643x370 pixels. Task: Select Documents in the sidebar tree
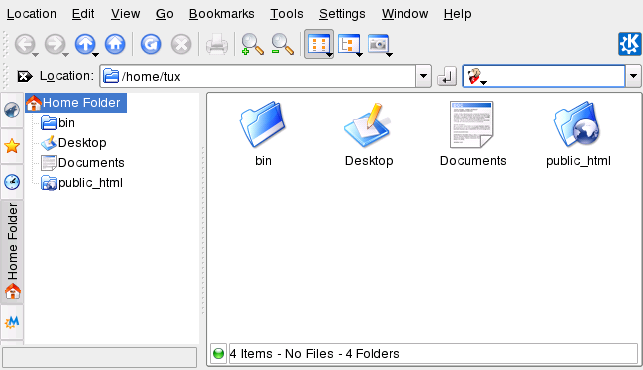point(82,163)
